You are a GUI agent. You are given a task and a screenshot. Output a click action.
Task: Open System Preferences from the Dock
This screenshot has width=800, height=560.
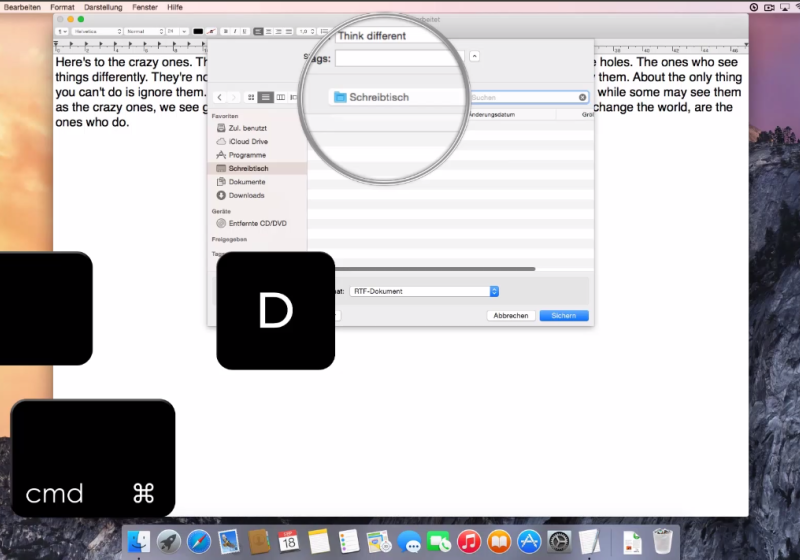(x=558, y=542)
